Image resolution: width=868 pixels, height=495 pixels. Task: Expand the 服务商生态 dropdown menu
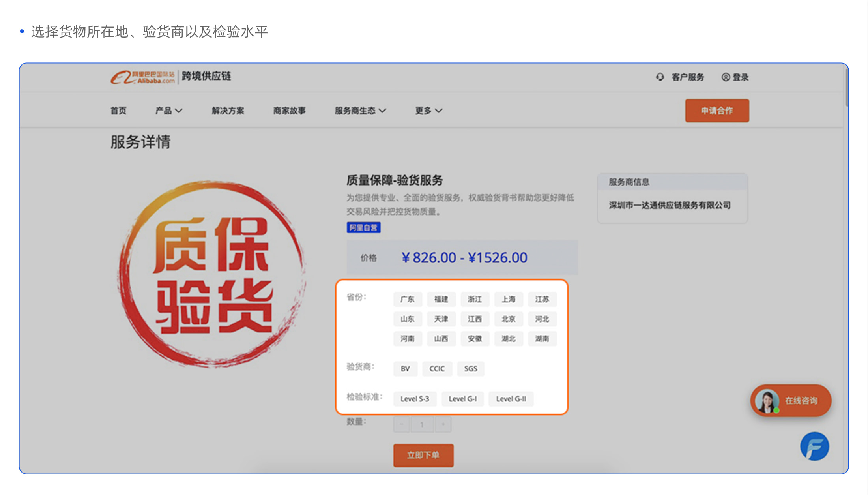pos(360,111)
